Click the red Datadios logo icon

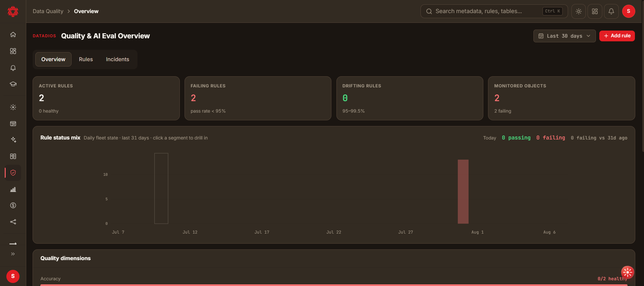(x=13, y=11)
